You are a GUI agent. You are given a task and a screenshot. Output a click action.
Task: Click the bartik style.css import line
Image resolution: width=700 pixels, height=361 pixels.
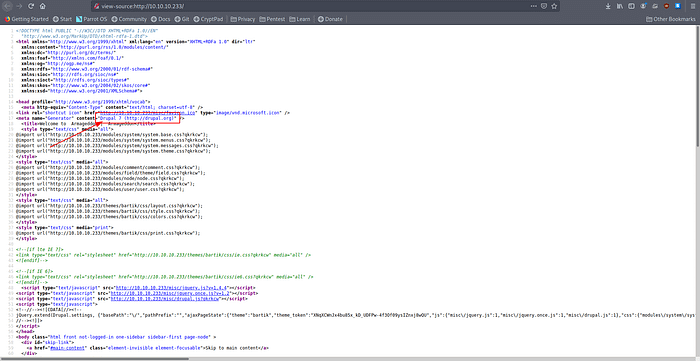coord(108,211)
